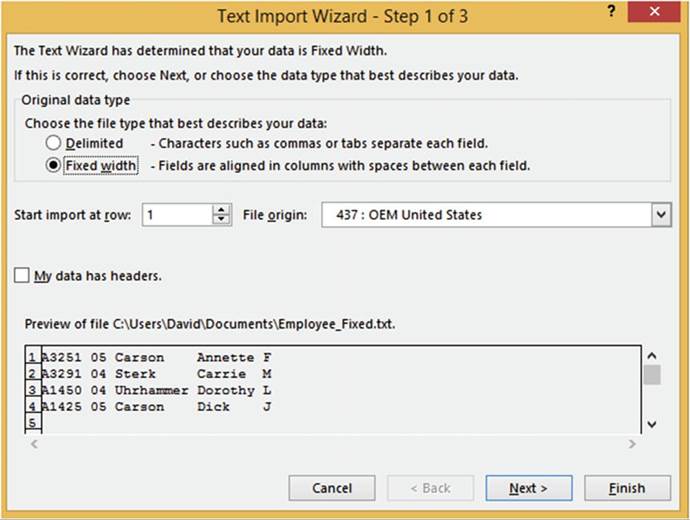Enable the My data has headers checkbox
The width and height of the screenshot is (690, 520).
(x=22, y=275)
